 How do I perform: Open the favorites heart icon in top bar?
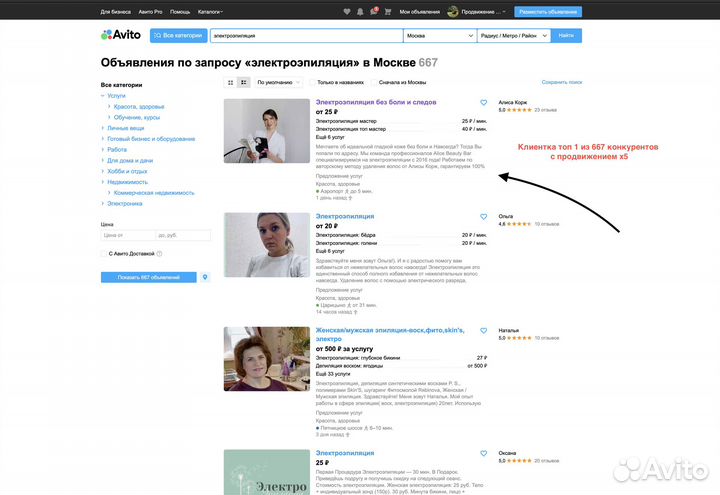pyautogui.click(x=347, y=11)
